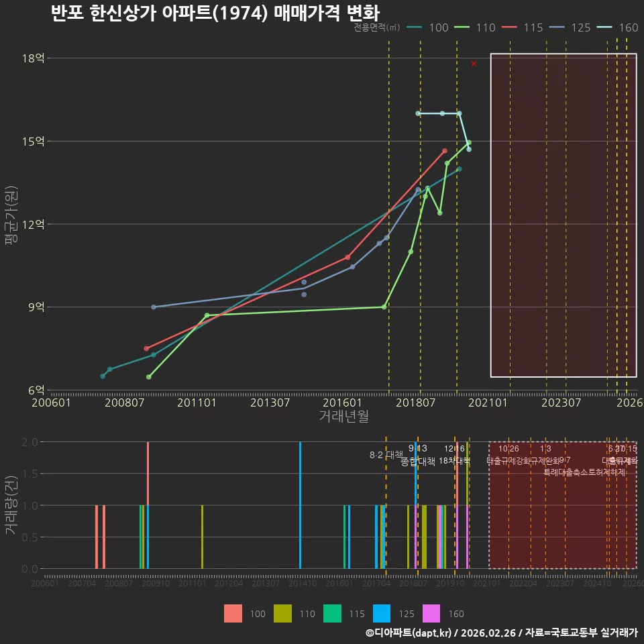
Task: Click the 1.5 volume axis label
Action: click(30, 474)
